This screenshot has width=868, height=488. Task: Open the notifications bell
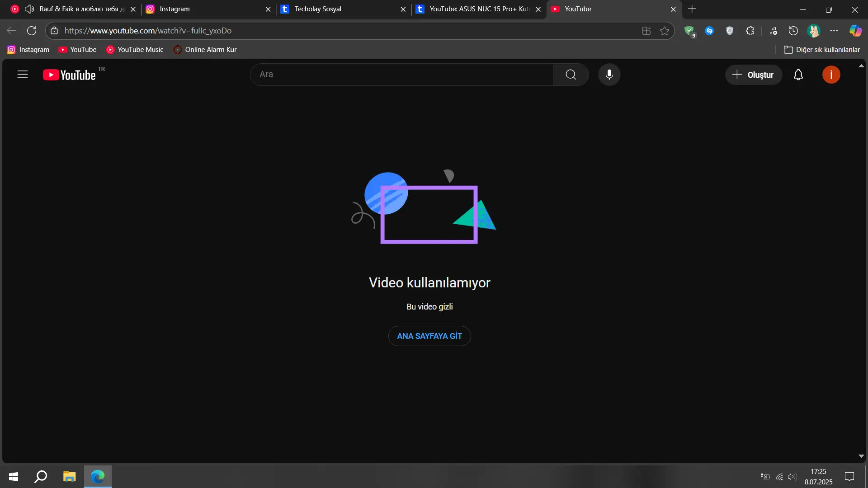click(798, 75)
